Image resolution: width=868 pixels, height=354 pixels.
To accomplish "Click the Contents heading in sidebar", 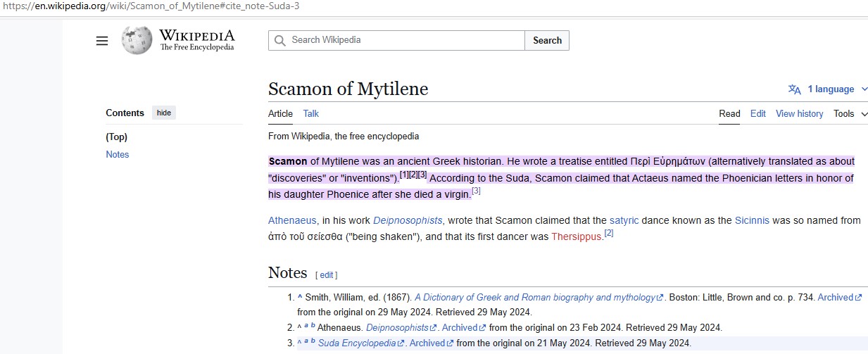I will [125, 113].
